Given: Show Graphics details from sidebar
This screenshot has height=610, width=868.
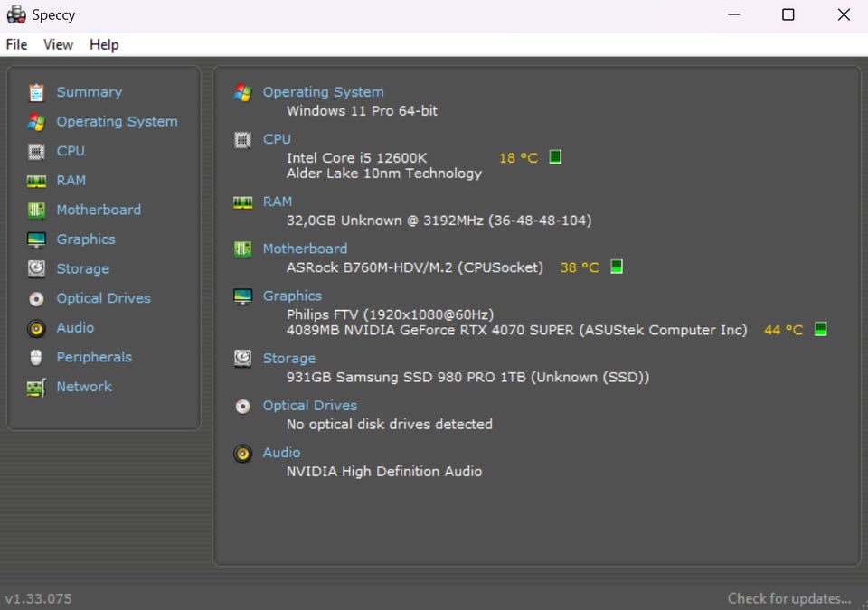Looking at the screenshot, I should coord(86,239).
